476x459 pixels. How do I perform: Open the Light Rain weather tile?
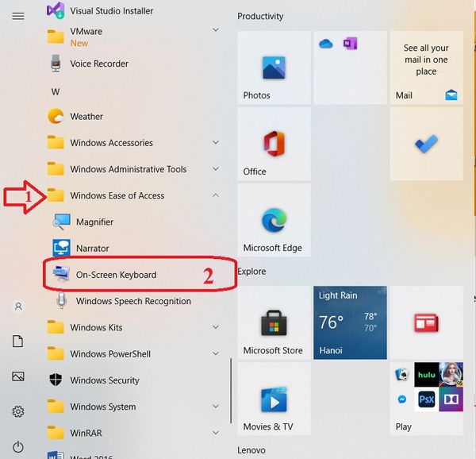pyautogui.click(x=350, y=322)
